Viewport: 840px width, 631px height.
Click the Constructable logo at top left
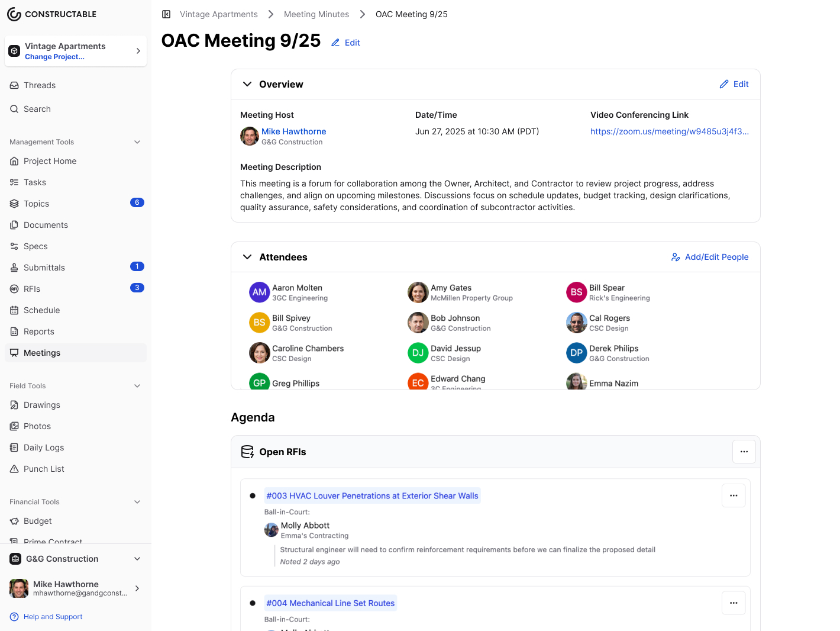52,14
